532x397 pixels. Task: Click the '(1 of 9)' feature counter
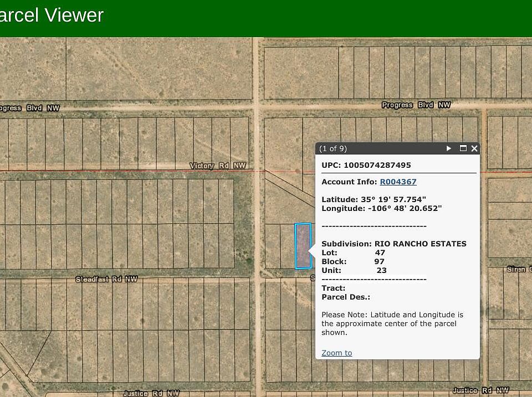click(x=333, y=148)
